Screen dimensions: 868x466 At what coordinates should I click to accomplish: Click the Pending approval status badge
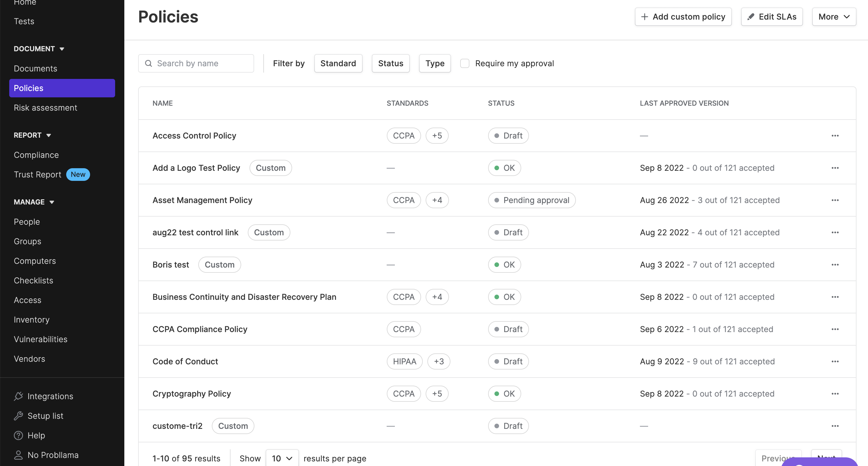coord(531,200)
